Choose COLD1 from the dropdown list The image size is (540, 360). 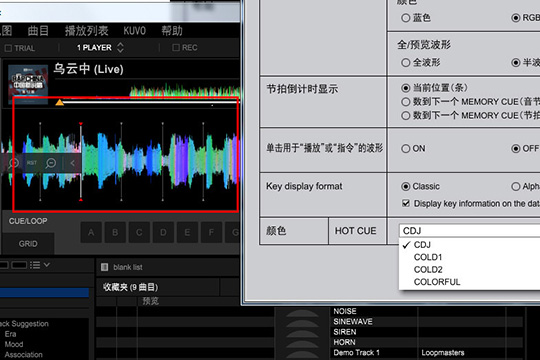pyautogui.click(x=469, y=257)
